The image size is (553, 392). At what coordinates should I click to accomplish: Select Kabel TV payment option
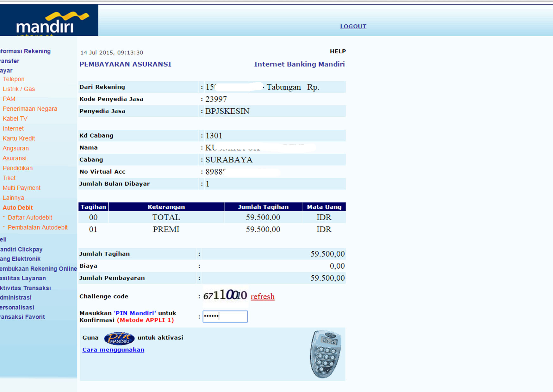[15, 119]
